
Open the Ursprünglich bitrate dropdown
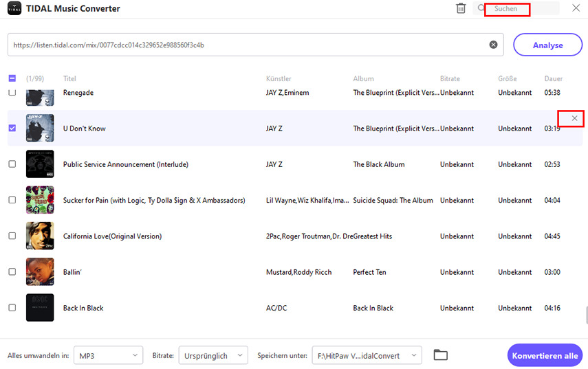213,355
